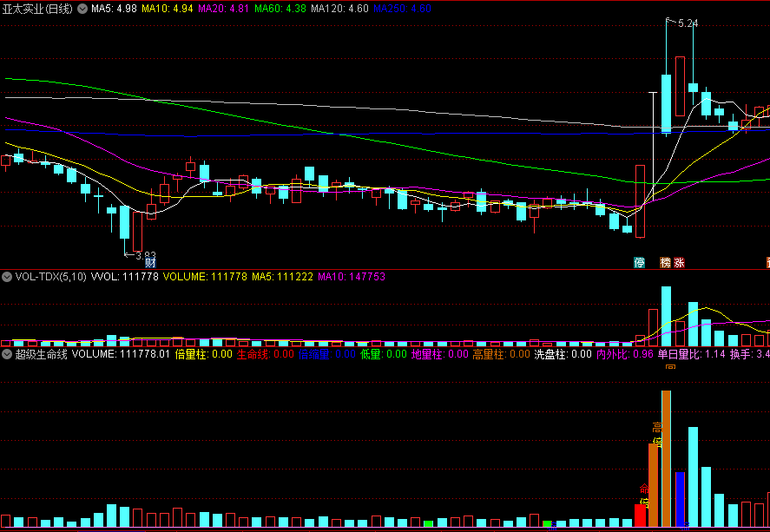Click the MA20: 4.81 label
The height and width of the screenshot is (532, 770).
223,9
